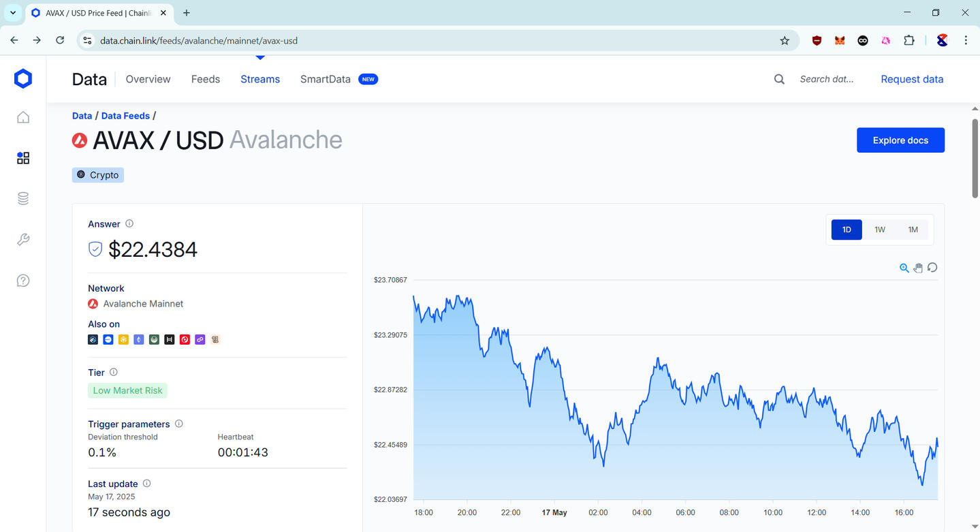Click the Data Feeds breadcrumb link
This screenshot has height=532, width=980.
(125, 116)
